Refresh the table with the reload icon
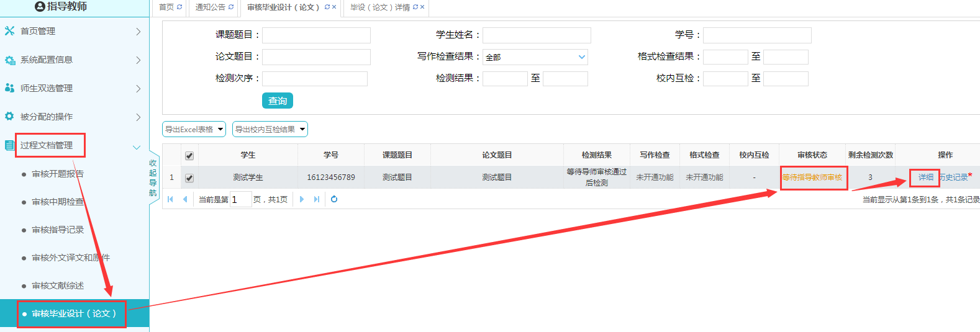Image resolution: width=980 pixels, height=332 pixels. click(x=334, y=199)
